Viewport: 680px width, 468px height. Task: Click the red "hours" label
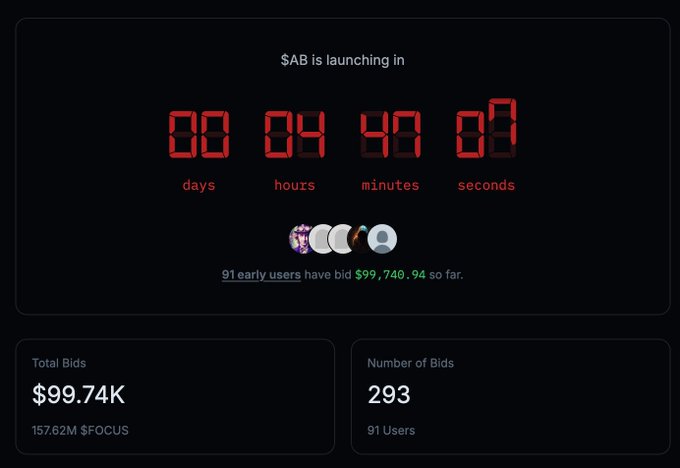(294, 185)
